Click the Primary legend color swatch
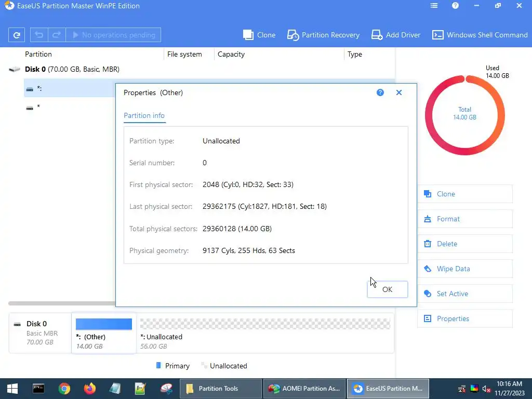532x399 pixels. 158,365
